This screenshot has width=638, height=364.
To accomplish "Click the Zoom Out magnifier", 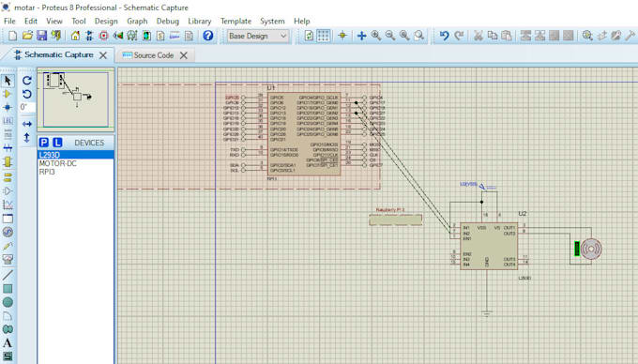I will click(389, 36).
